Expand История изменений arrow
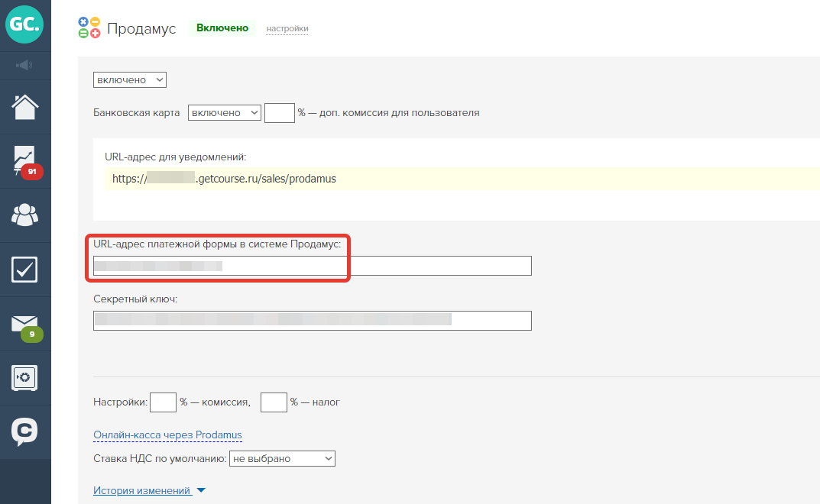 tap(201, 490)
